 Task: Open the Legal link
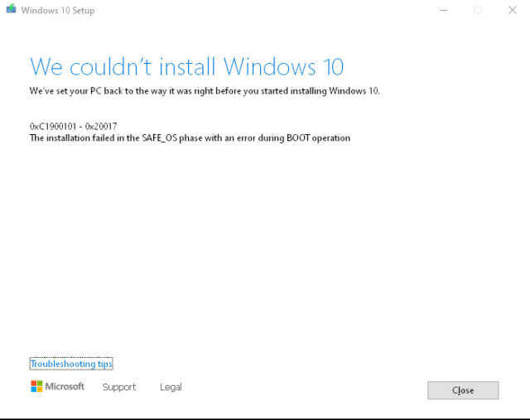click(171, 387)
